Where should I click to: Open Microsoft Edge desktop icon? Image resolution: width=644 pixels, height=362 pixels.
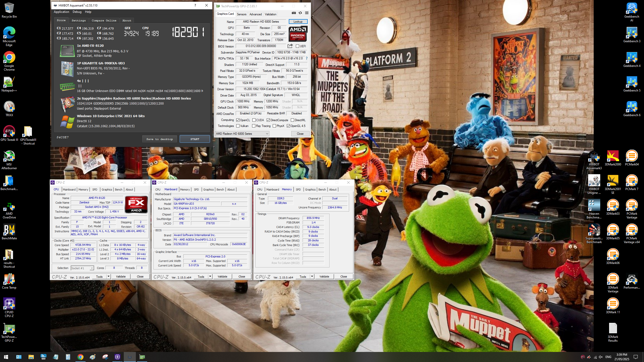tap(9, 36)
